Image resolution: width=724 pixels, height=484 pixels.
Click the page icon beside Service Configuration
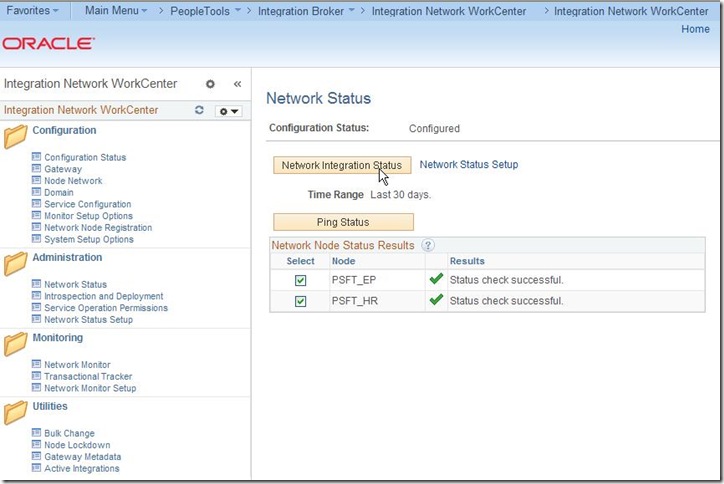point(36,204)
